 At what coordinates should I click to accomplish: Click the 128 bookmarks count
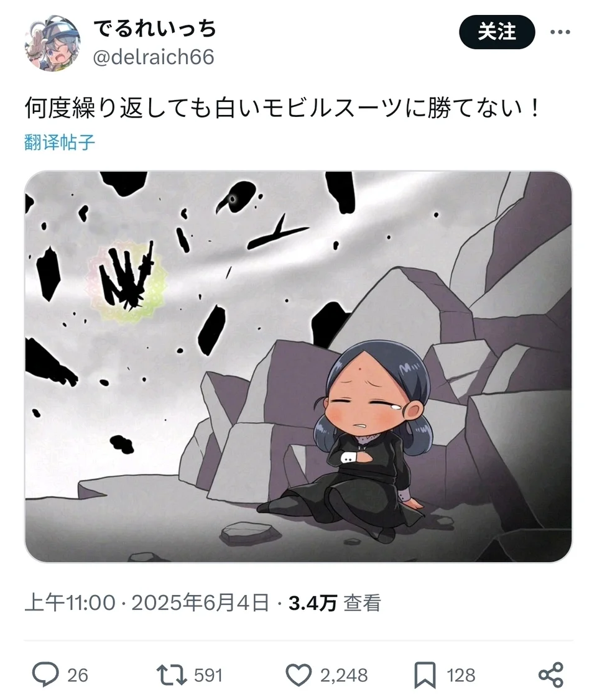click(x=461, y=676)
